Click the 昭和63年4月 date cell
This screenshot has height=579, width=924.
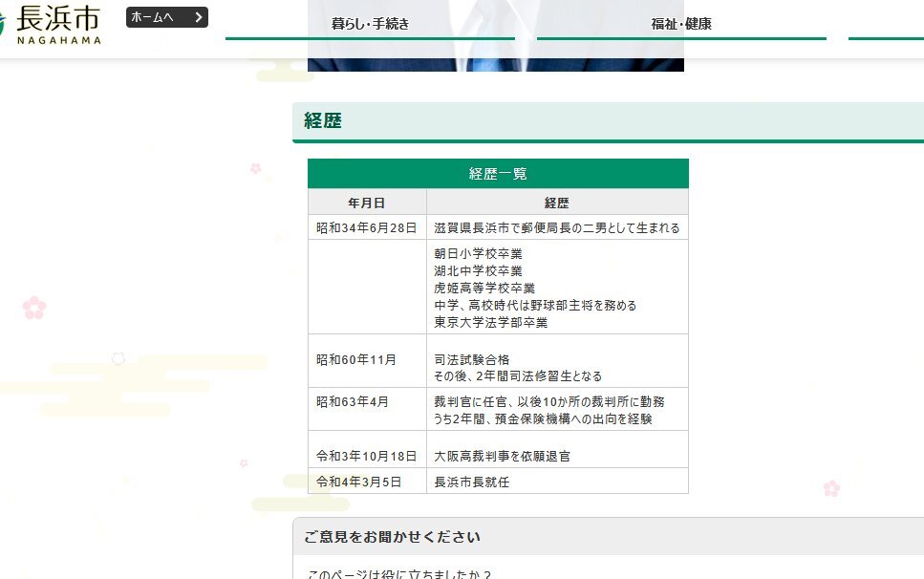[353, 401]
